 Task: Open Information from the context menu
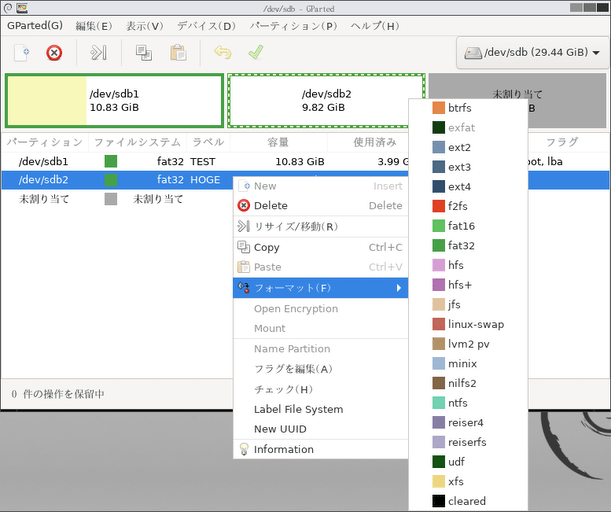(320, 449)
